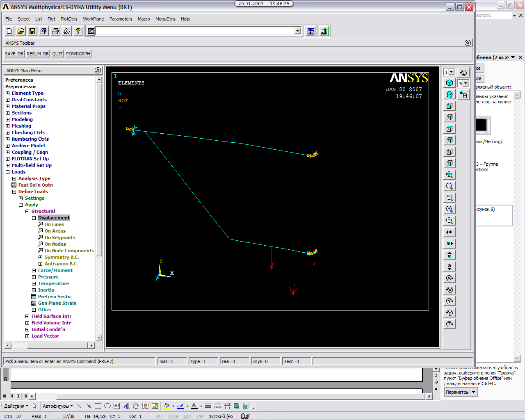Open the File menu
Image resolution: width=525 pixels, height=420 pixels.
9,19
